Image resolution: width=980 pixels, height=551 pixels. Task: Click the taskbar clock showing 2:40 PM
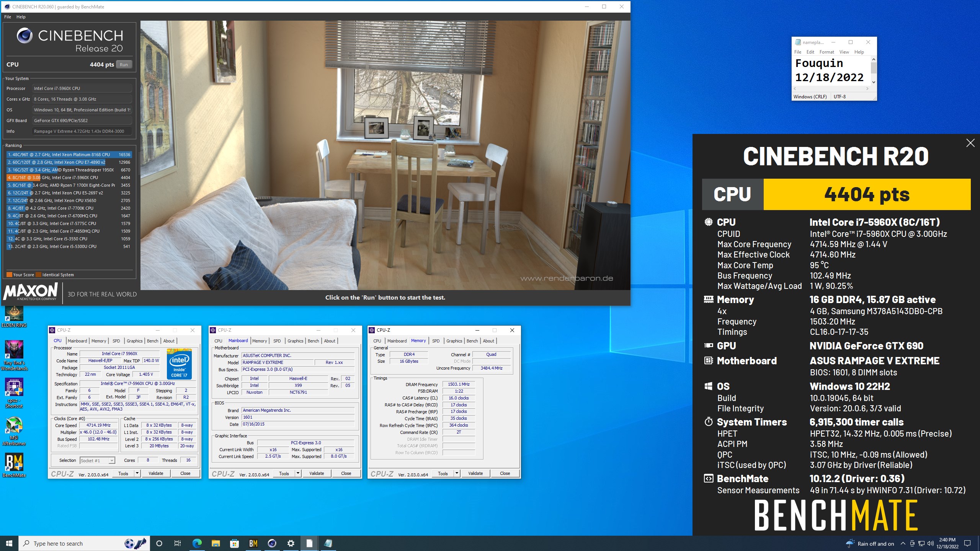click(947, 543)
